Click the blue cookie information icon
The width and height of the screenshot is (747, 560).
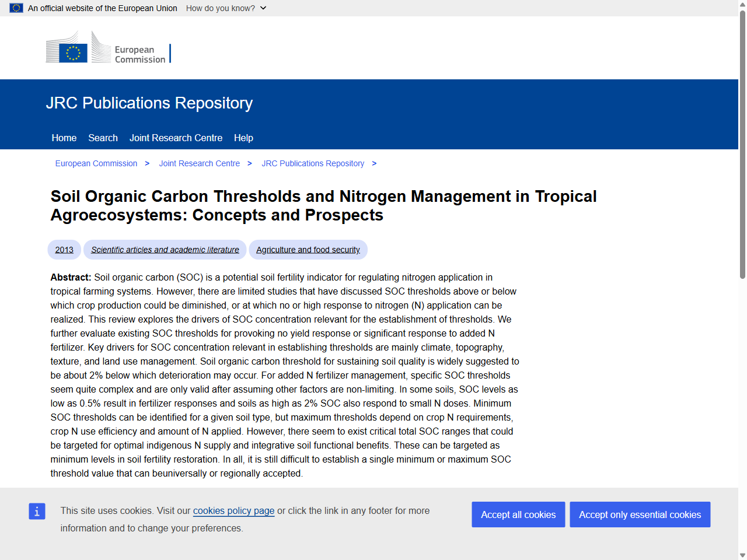[37, 511]
